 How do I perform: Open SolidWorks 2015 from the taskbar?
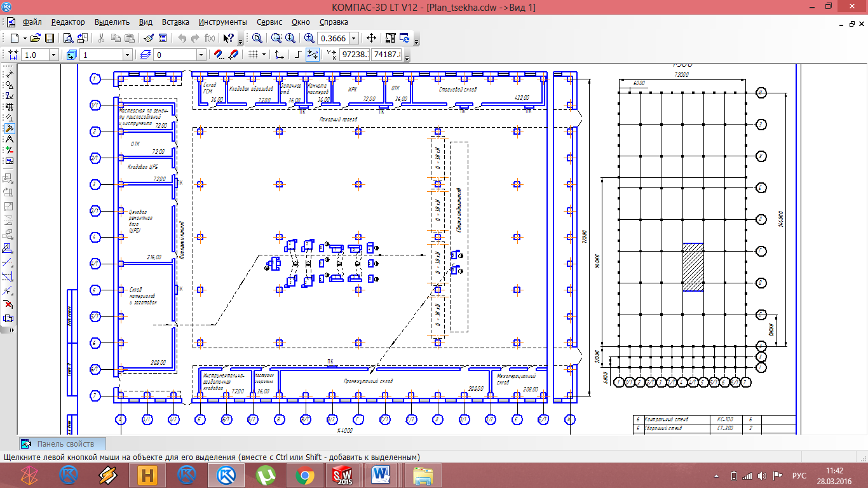(343, 475)
